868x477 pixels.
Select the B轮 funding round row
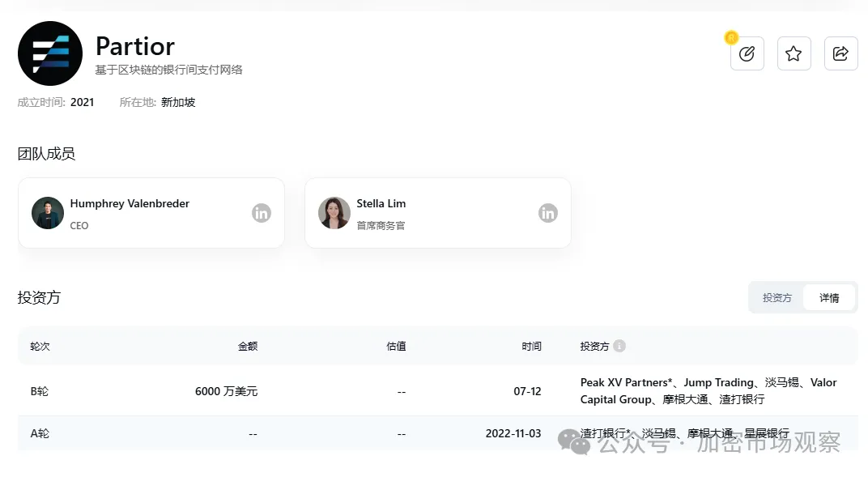coord(40,391)
